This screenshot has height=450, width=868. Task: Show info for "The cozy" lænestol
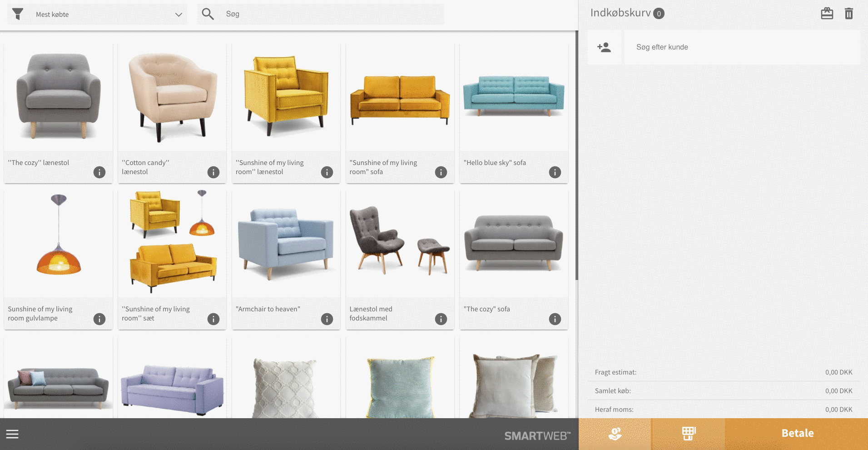[x=99, y=172]
